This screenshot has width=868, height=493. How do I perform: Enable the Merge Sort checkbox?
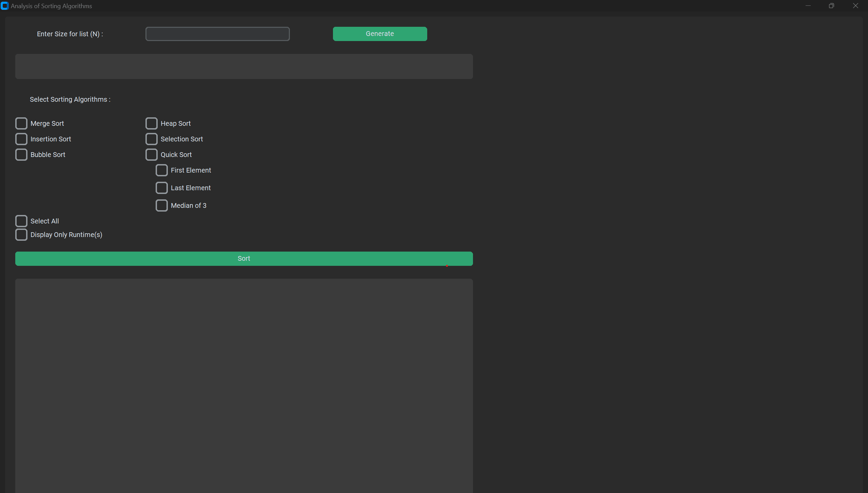[x=21, y=123]
